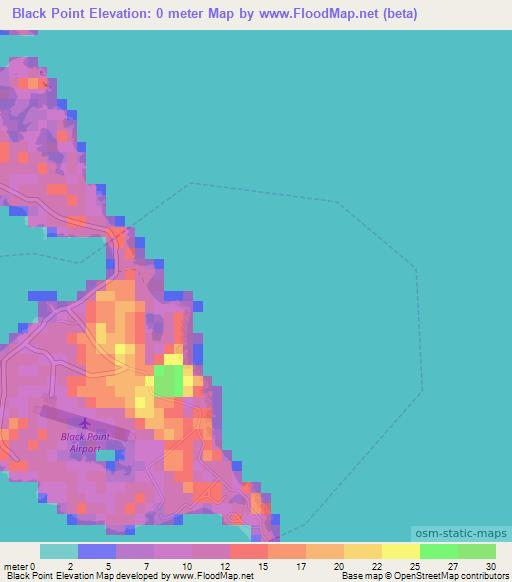Viewport: 512px width, 582px height.
Task: Click the 7 meter magenta legend swatch
Action: coord(173,551)
